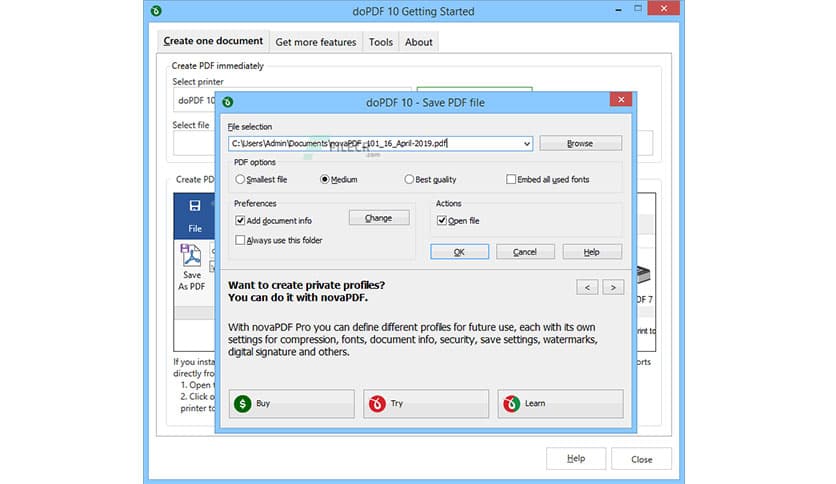The height and width of the screenshot is (484, 836).
Task: Click the Browse button
Action: tap(580, 143)
